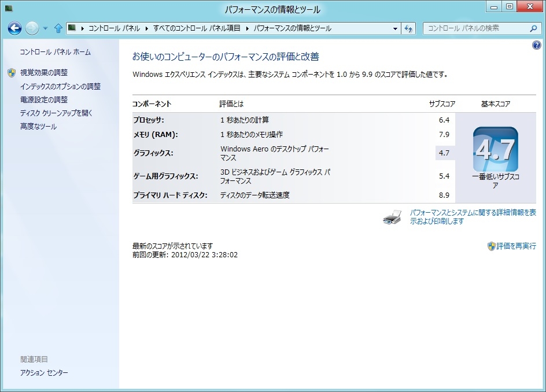Maximize the window

pyautogui.click(x=510, y=7)
